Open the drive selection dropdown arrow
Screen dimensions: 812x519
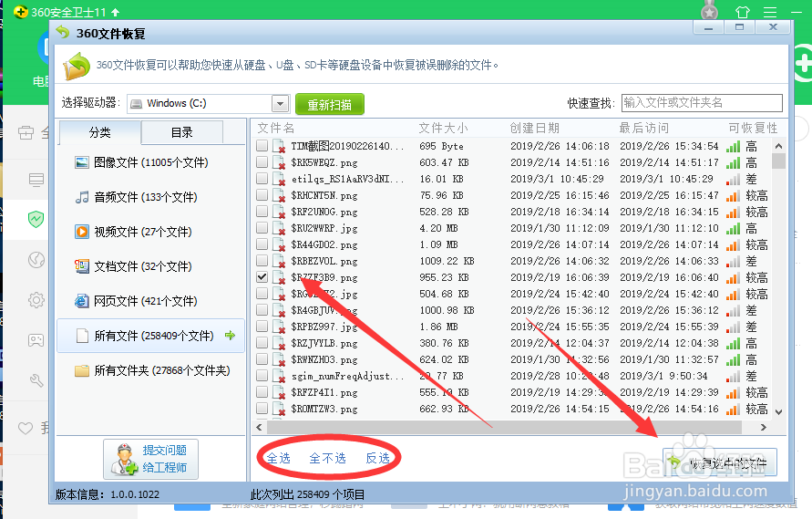tap(280, 104)
